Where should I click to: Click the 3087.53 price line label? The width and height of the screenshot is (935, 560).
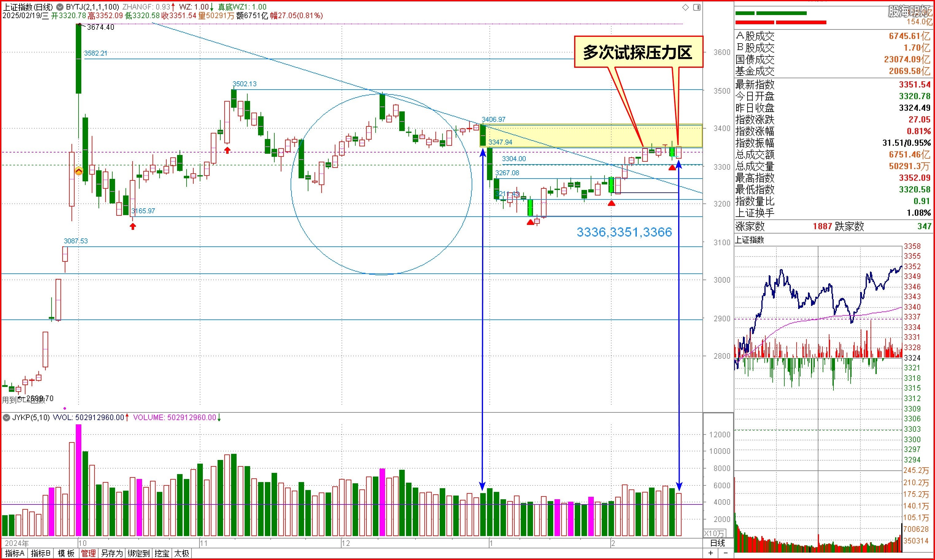coord(75,241)
